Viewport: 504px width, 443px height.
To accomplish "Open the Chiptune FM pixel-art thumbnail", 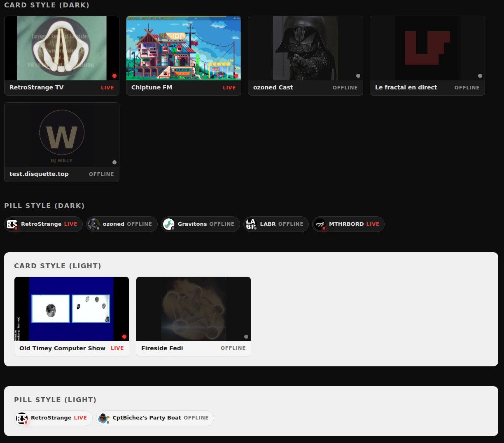I will coord(184,48).
